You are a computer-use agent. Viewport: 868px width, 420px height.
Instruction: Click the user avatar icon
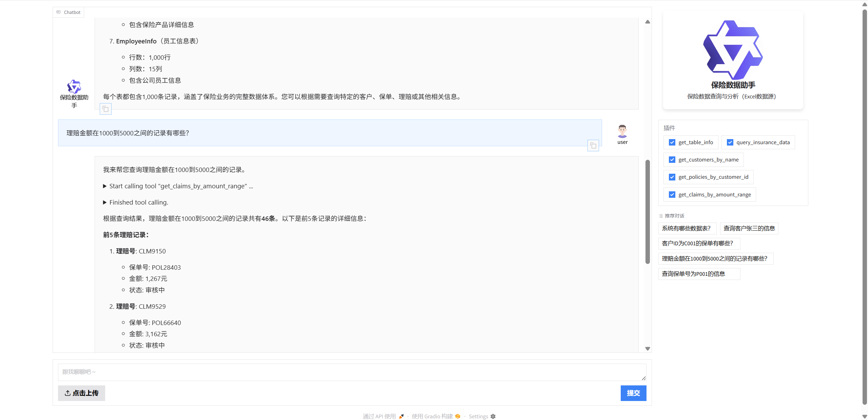click(x=622, y=131)
